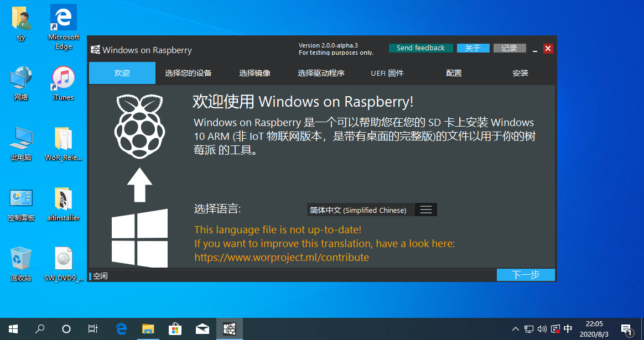Screen dimensions: 644x340
Task: Open the altinstaller folder icon
Action: (63, 205)
